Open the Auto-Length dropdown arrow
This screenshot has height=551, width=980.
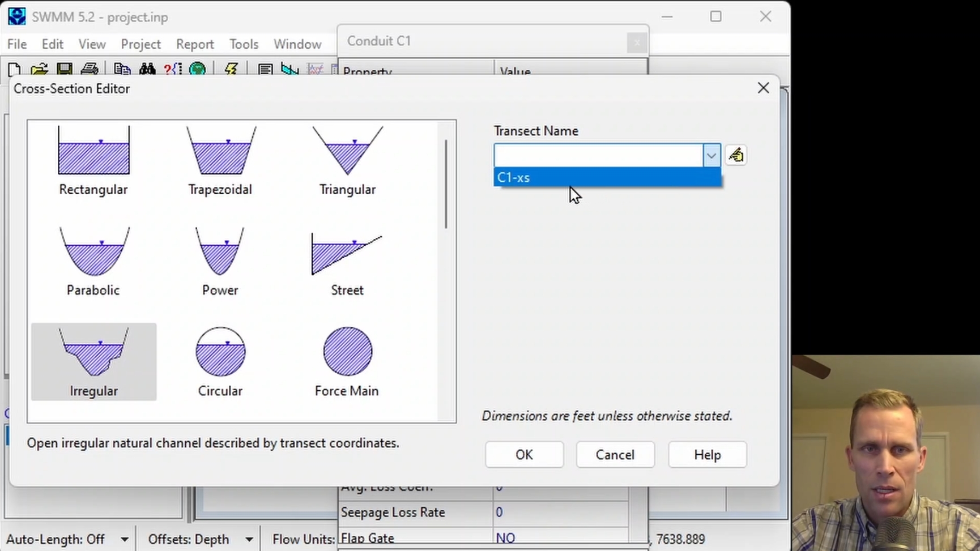click(125, 539)
